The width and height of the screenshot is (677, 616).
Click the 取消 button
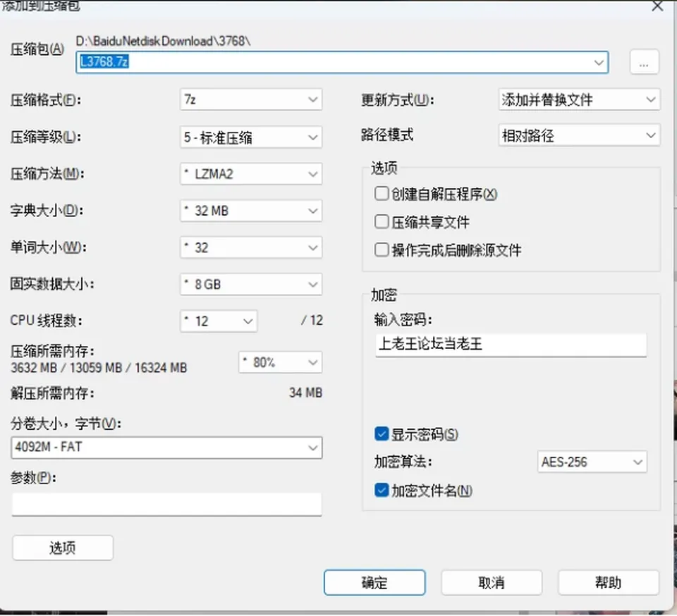point(492,582)
